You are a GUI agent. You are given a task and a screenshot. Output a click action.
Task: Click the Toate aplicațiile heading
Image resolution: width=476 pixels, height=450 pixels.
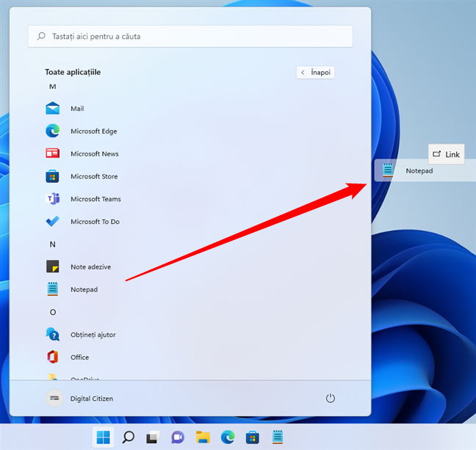73,72
